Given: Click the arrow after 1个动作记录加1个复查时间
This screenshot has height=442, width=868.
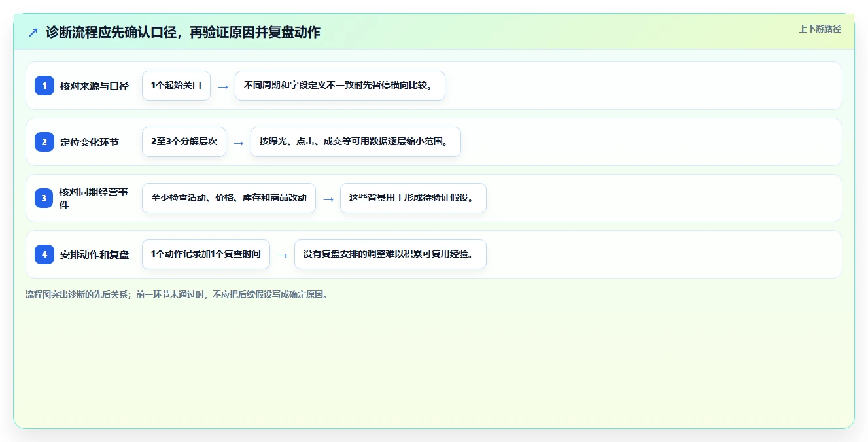Looking at the screenshot, I should (283, 255).
